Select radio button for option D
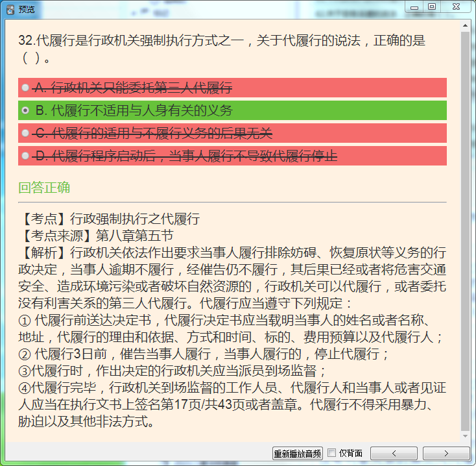This screenshot has width=476, height=466. pos(25,156)
